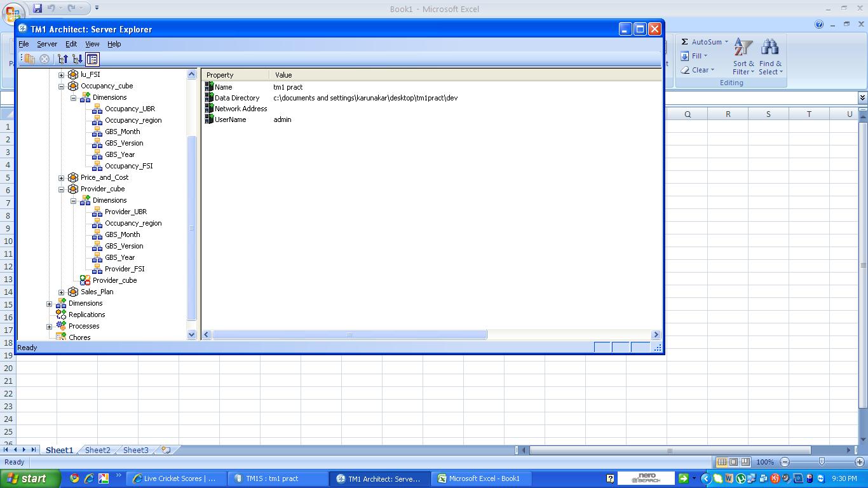Image resolution: width=868 pixels, height=488 pixels.
Task: Select the Replications node
Action: click(x=86, y=315)
